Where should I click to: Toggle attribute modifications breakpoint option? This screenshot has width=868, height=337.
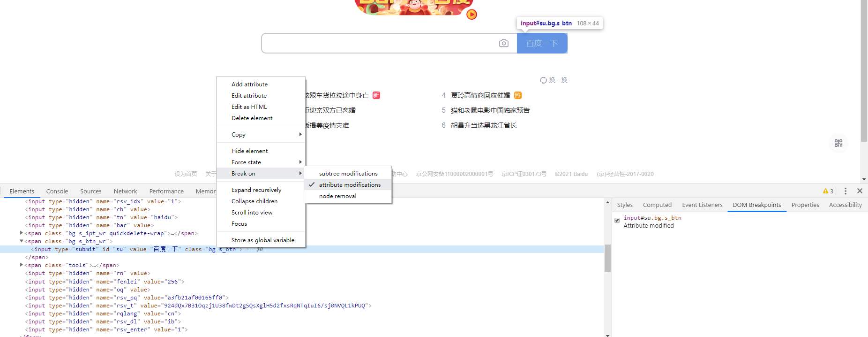(348, 185)
